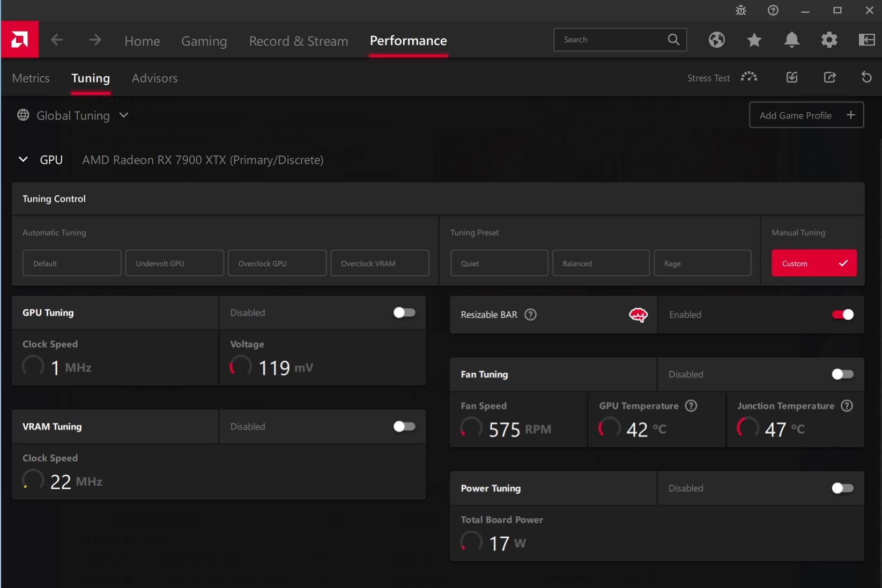Click the export profile icon
The image size is (882, 588).
click(x=829, y=77)
